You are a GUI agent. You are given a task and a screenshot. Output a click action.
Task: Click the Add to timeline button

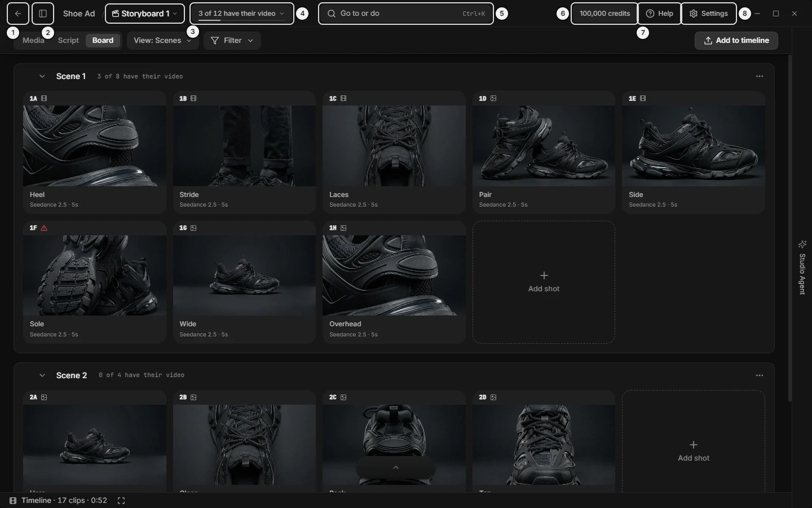point(736,41)
